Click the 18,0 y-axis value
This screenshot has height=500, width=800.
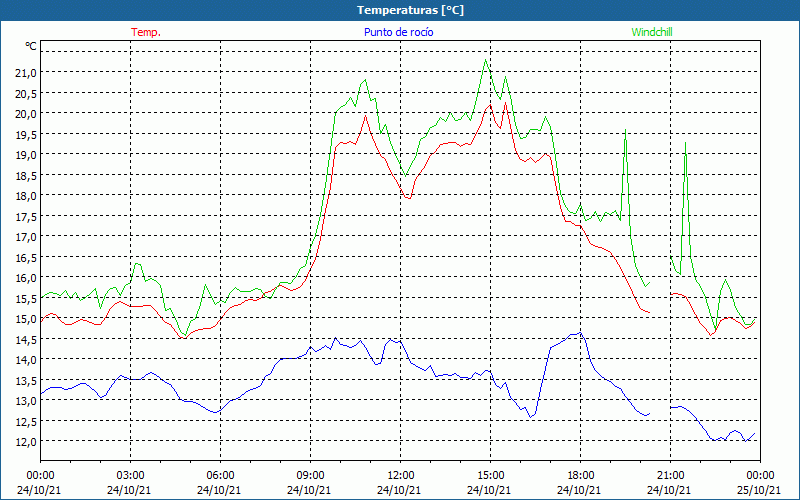pos(26,196)
